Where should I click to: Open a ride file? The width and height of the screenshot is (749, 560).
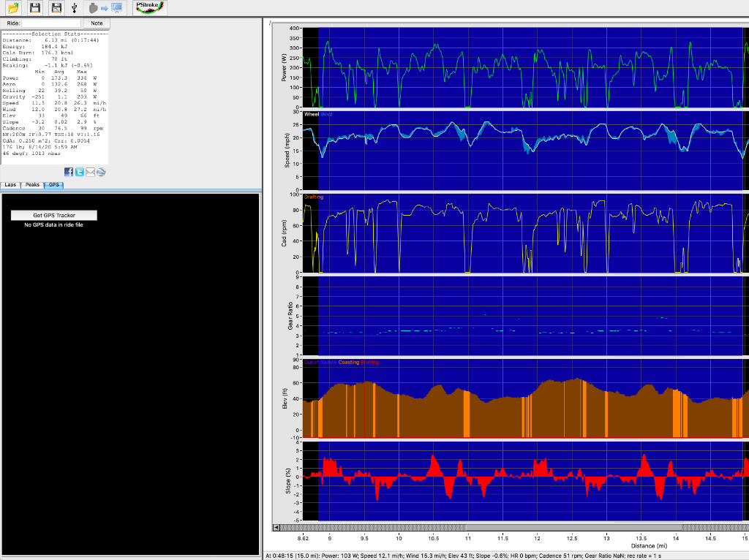[x=13, y=8]
